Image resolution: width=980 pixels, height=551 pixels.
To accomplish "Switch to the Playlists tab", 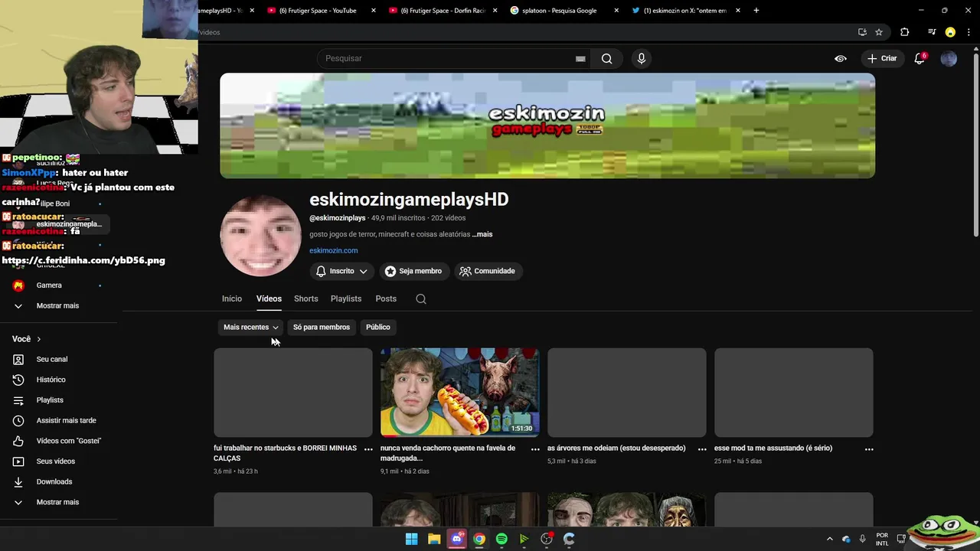I will click(x=346, y=298).
